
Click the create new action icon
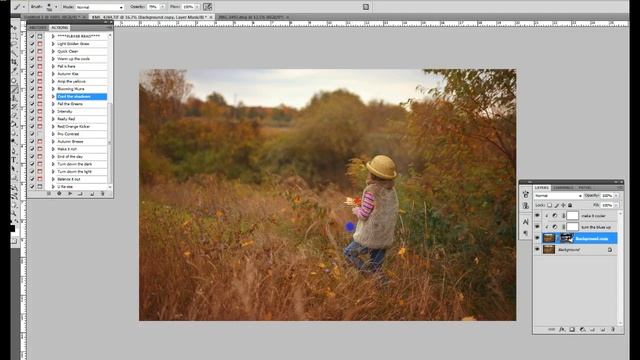click(x=92, y=194)
